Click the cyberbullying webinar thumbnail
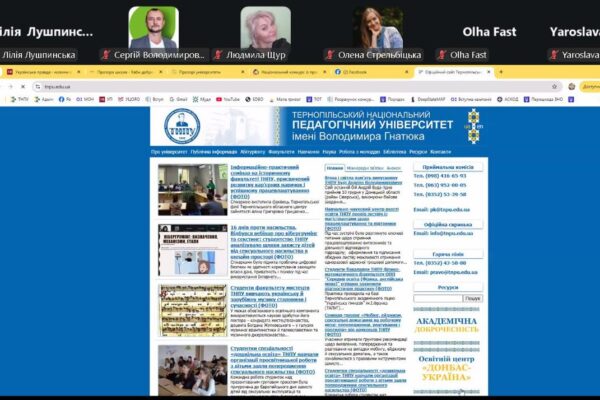Viewport: 600px width, 400px height. tap(193, 250)
